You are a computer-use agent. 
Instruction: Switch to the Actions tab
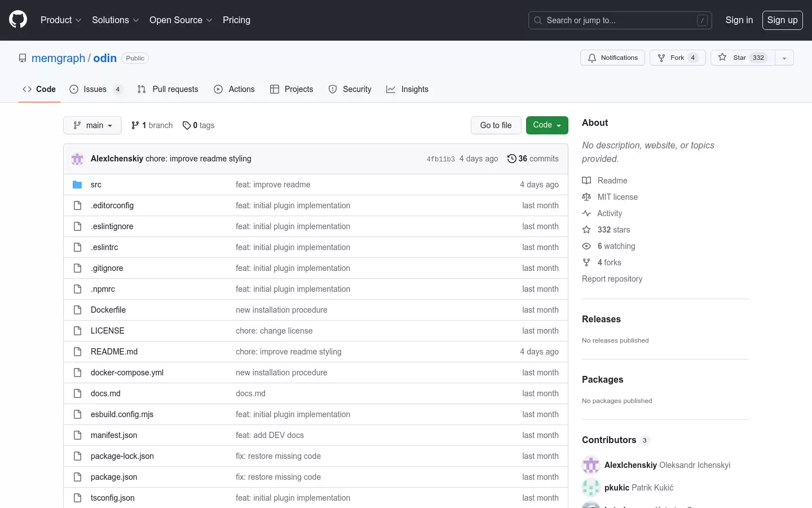(234, 89)
